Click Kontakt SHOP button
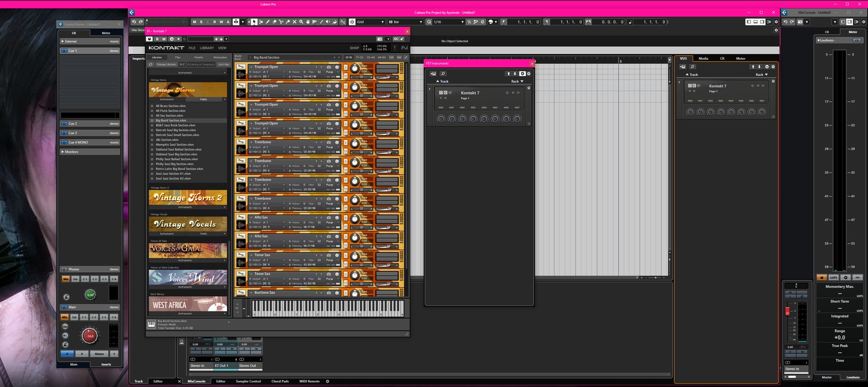 coord(354,48)
